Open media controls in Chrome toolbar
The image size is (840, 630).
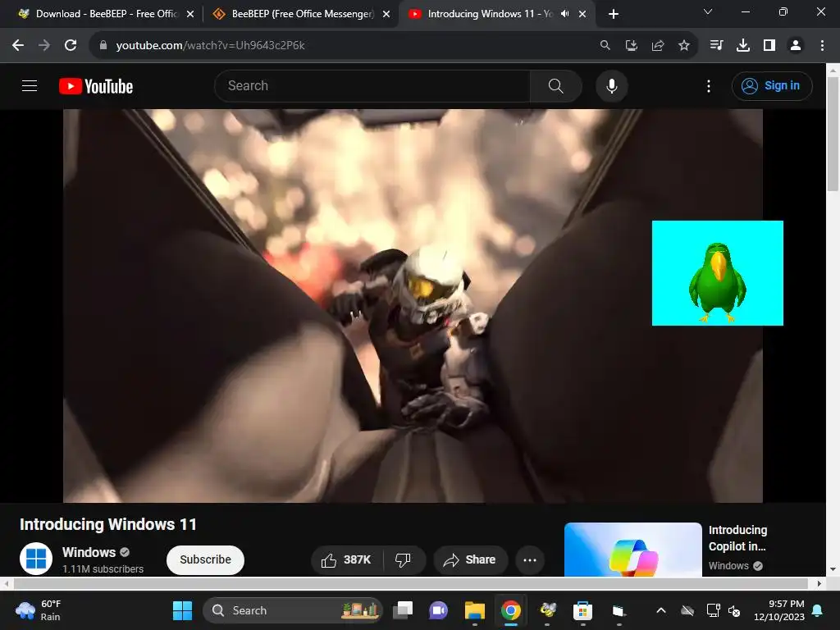[716, 46]
